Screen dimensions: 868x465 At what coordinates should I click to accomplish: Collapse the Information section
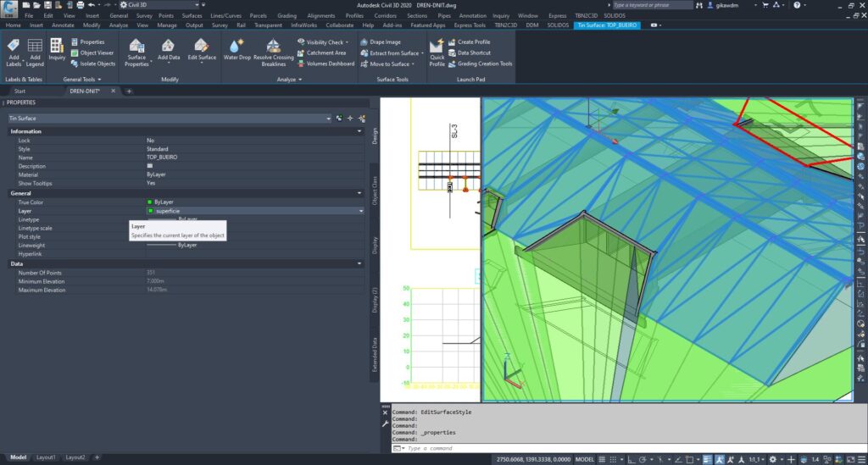359,131
